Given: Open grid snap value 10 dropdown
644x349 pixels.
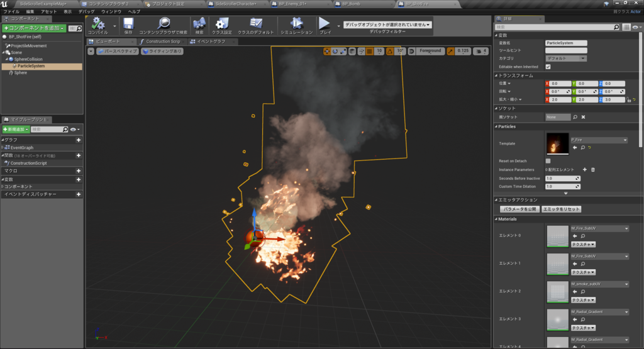Looking at the screenshot, I should (x=379, y=52).
